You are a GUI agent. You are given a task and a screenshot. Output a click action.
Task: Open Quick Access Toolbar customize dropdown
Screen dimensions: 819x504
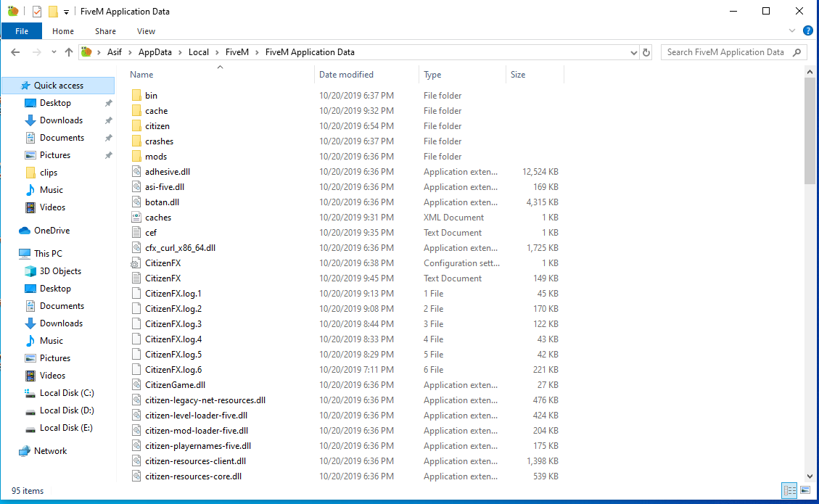point(67,12)
